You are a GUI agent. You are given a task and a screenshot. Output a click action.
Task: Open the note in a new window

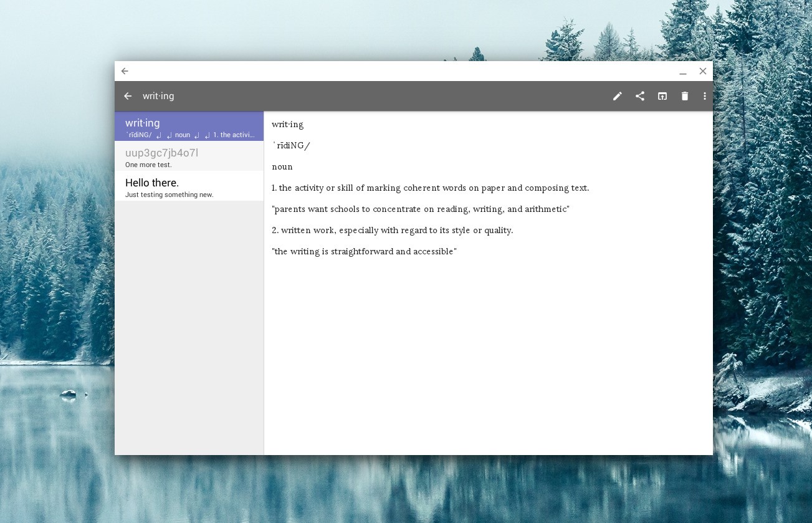662,96
